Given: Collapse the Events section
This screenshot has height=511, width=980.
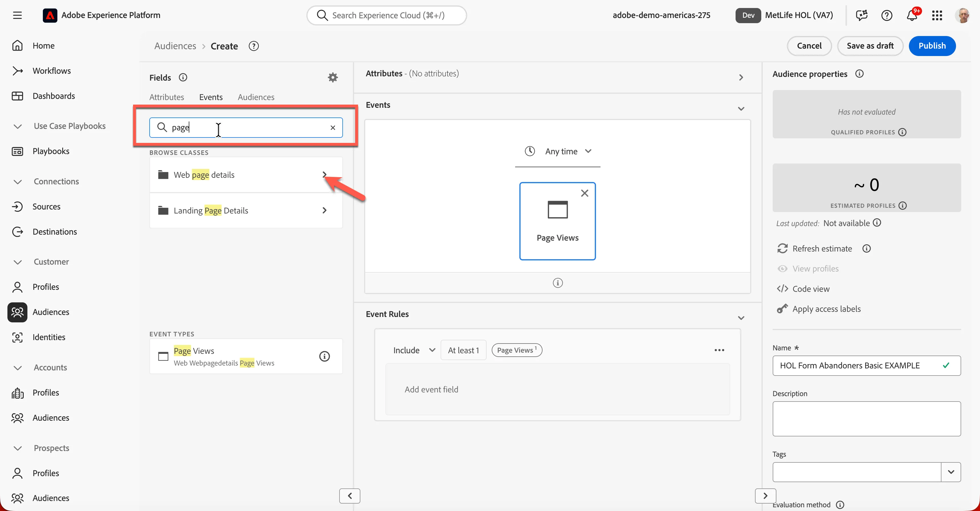Looking at the screenshot, I should (741, 109).
